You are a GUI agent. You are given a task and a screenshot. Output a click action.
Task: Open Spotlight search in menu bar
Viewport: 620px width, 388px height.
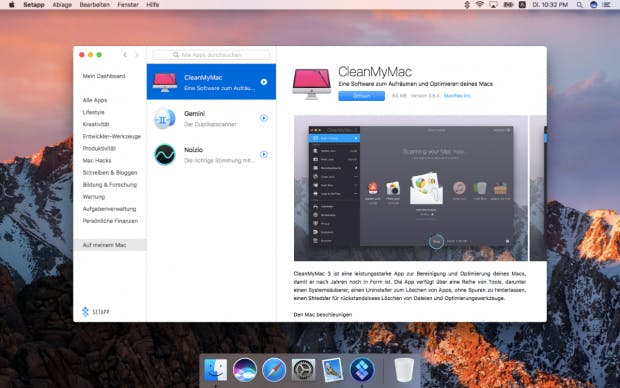[x=580, y=5]
